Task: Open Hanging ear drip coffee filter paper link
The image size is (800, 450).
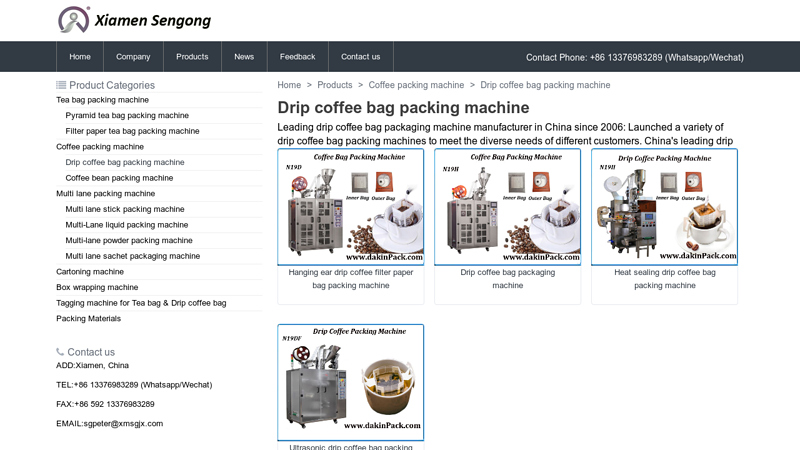Action: pos(351,279)
